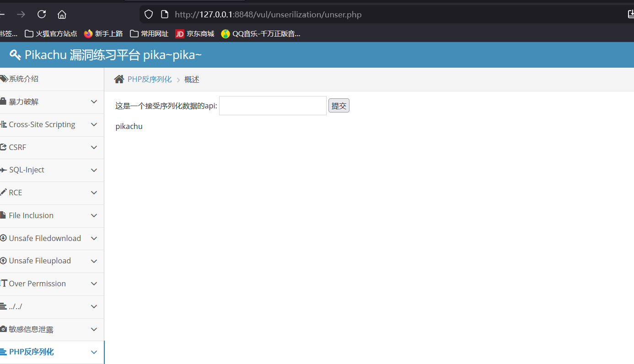Image resolution: width=634 pixels, height=364 pixels.
Task: Open the Cross-Site Scripting menu item
Action: pyautogui.click(x=42, y=124)
